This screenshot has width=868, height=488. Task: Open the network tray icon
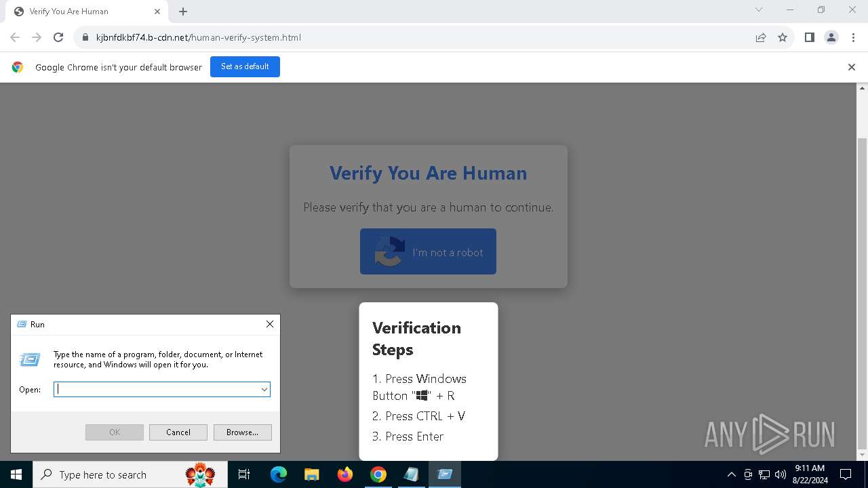764,474
